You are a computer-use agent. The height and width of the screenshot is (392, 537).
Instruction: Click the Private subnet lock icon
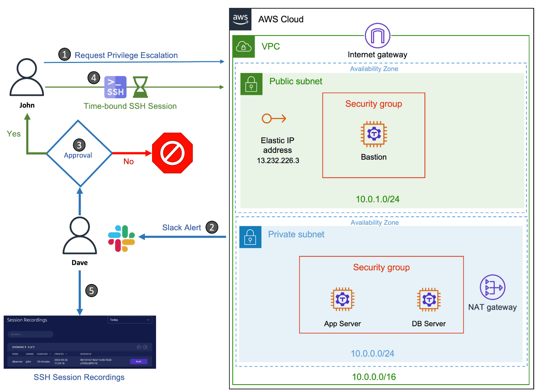[250, 237]
